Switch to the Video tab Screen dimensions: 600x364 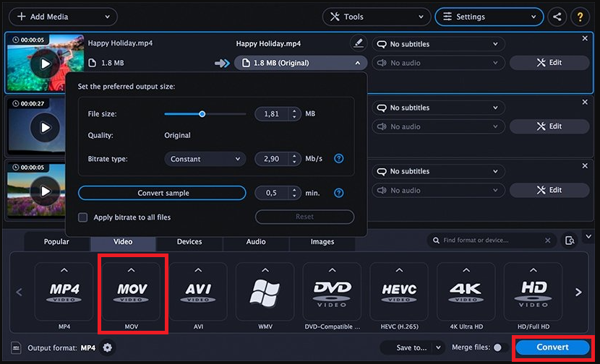pyautogui.click(x=123, y=242)
